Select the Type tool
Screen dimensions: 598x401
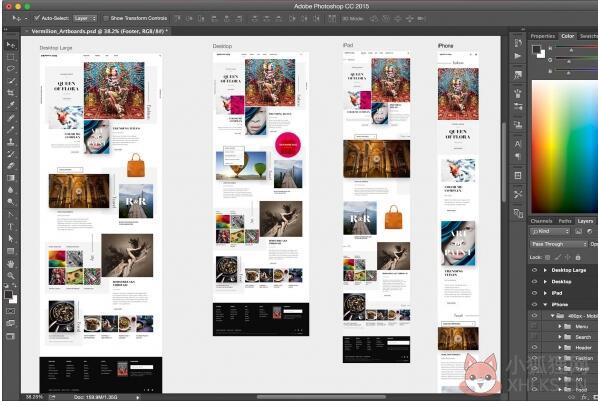(11, 227)
